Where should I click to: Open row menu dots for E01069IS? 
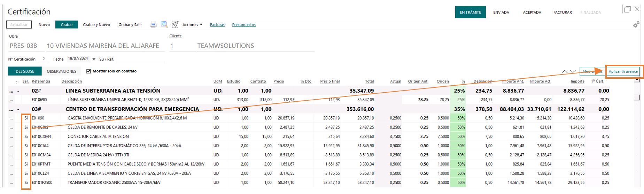[x=11, y=100]
